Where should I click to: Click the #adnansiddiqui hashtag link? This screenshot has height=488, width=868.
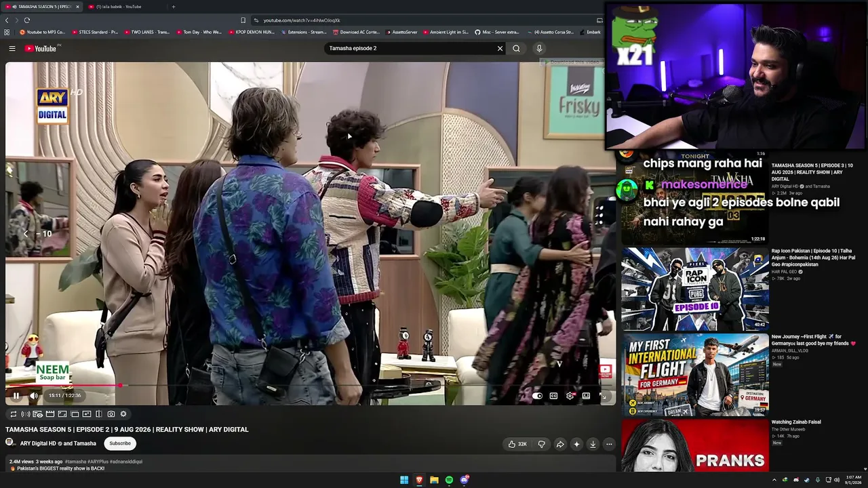pos(126,462)
